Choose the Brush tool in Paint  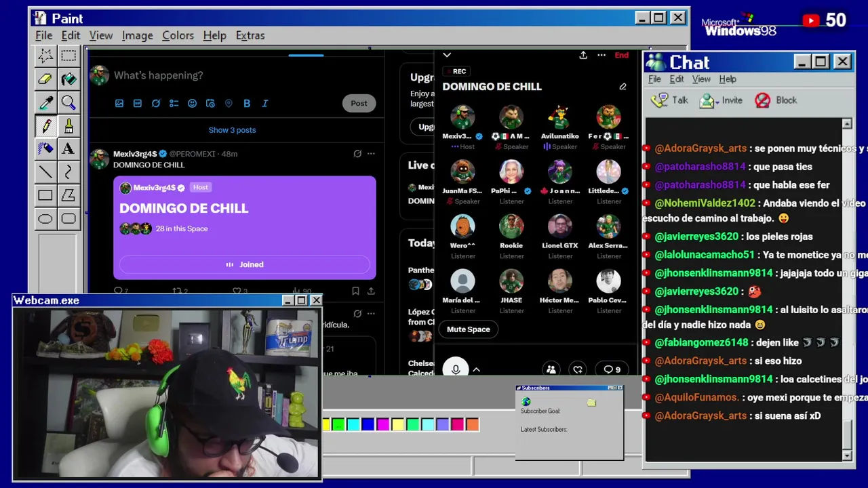click(68, 125)
